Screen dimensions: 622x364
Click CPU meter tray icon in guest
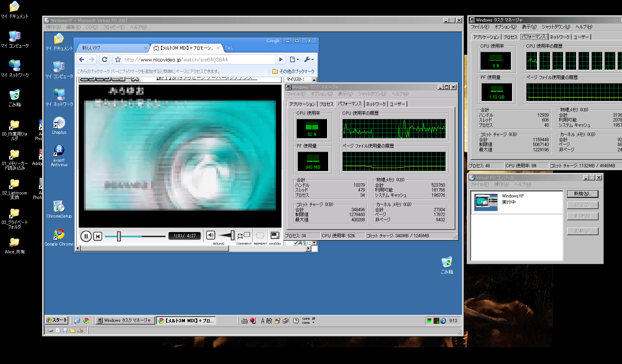[x=429, y=321]
